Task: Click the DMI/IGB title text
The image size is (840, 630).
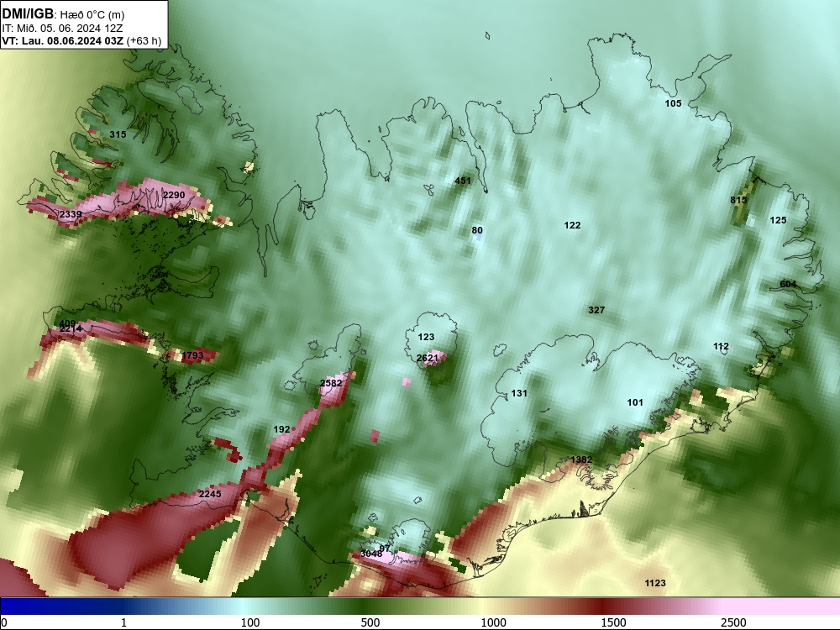Action: point(28,14)
